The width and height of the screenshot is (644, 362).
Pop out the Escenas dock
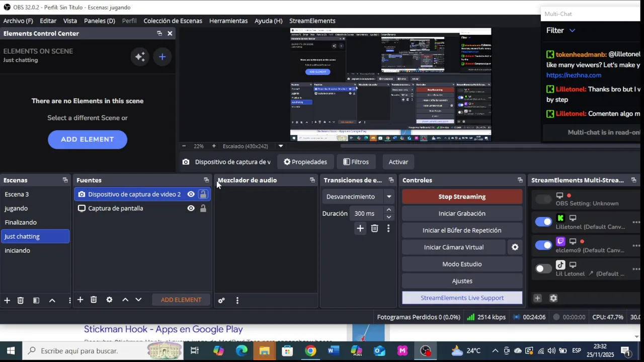point(65,180)
